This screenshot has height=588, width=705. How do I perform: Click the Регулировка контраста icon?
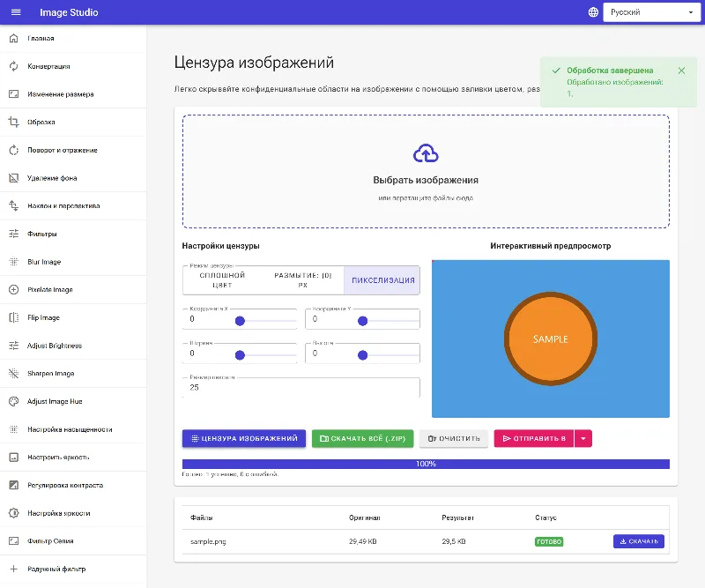tap(14, 485)
